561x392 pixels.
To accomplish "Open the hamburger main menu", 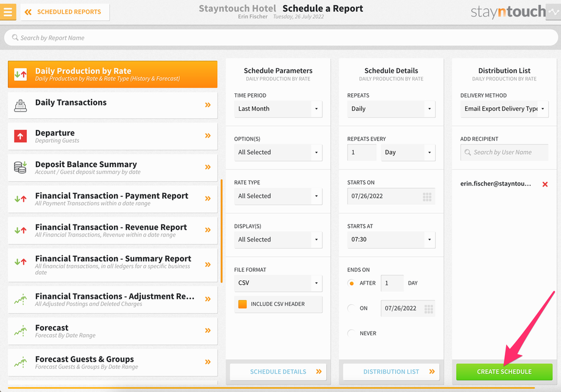I will [7, 12].
